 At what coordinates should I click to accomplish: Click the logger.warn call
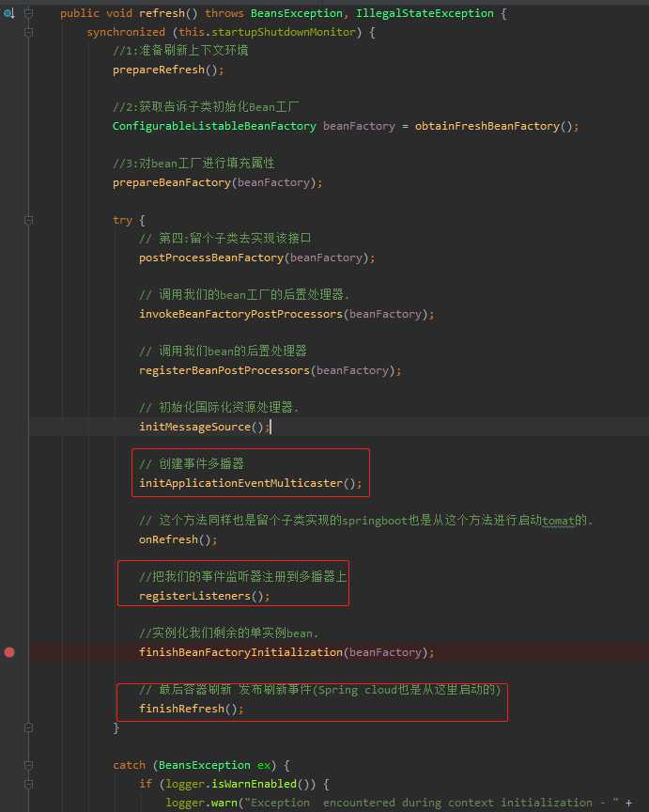[x=201, y=804]
